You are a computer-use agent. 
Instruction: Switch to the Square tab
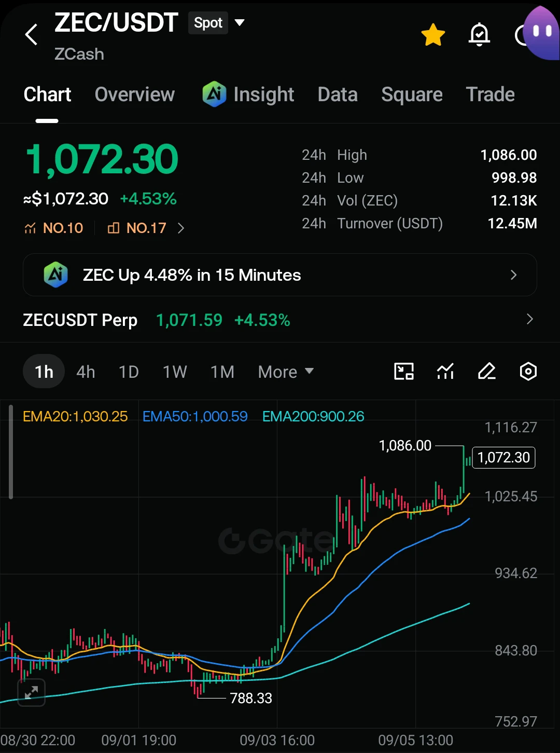412,94
